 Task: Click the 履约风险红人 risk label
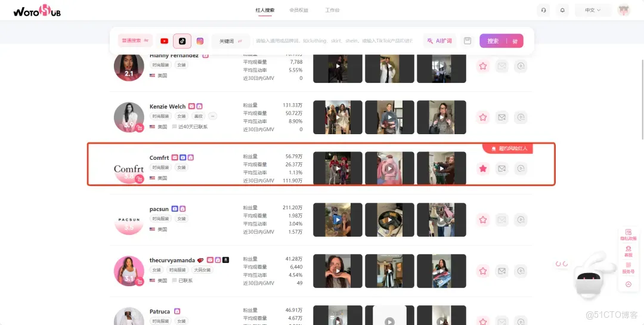(508, 148)
